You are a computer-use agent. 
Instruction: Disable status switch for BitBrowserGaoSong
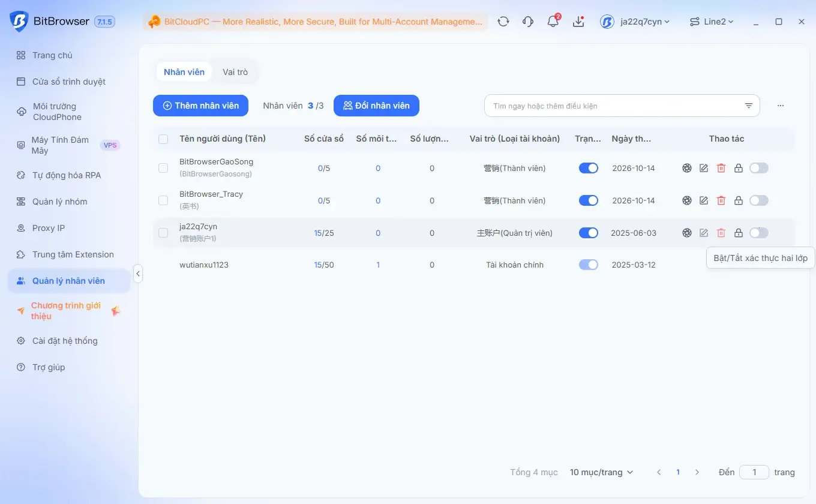pyautogui.click(x=589, y=168)
